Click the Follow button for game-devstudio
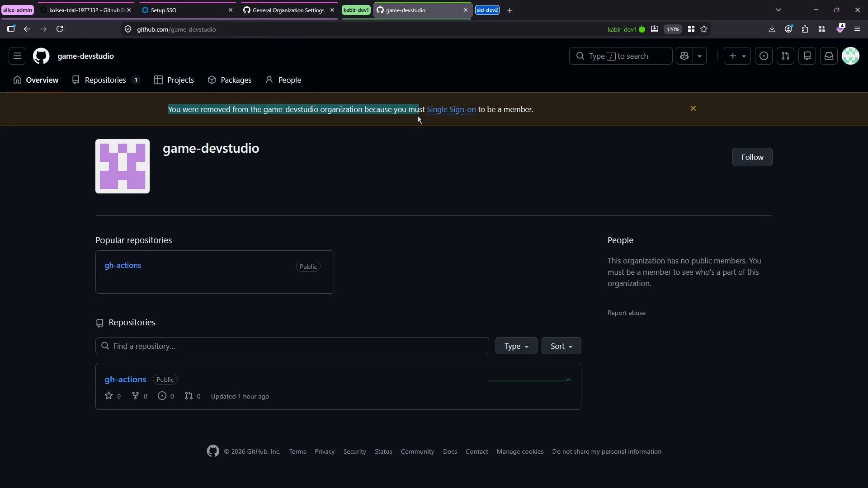 (752, 157)
